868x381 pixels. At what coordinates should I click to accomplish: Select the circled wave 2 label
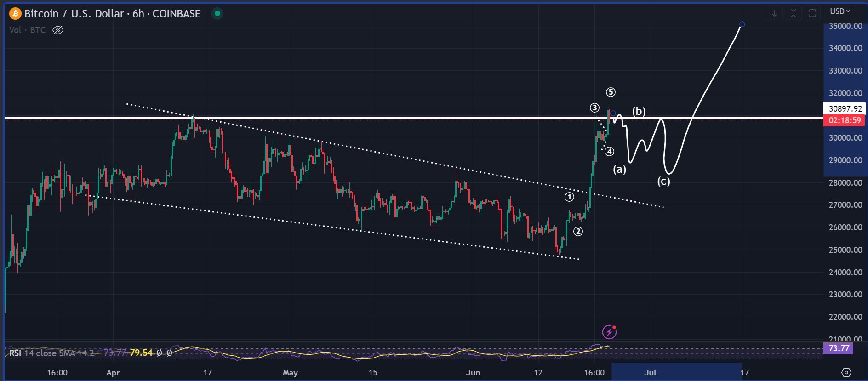(x=578, y=232)
